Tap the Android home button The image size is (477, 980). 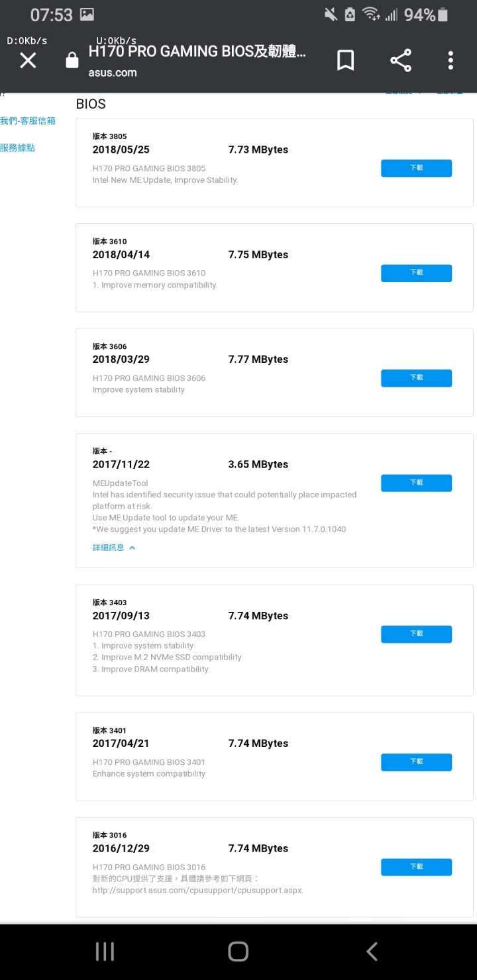pos(238,952)
